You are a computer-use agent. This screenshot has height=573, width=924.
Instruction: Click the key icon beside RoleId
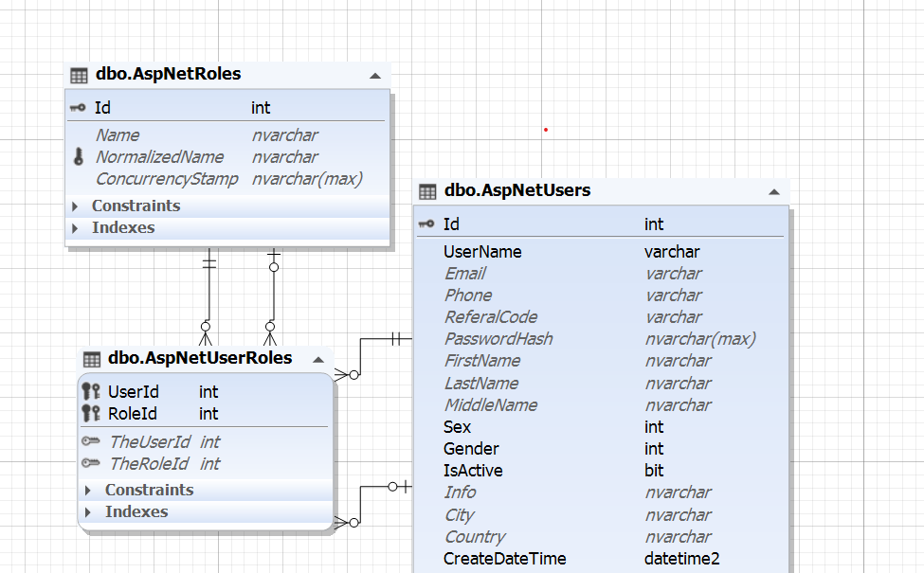pyautogui.click(x=91, y=413)
